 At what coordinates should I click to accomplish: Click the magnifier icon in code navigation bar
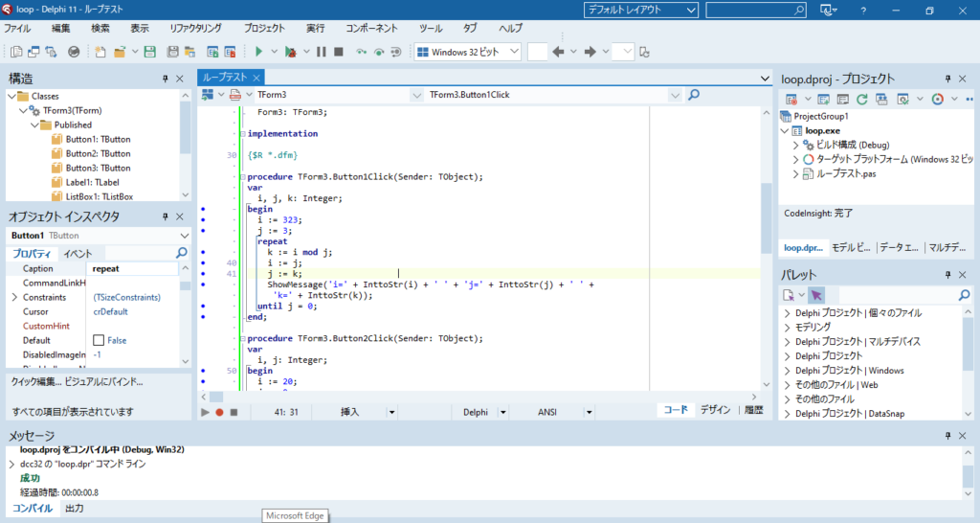694,95
